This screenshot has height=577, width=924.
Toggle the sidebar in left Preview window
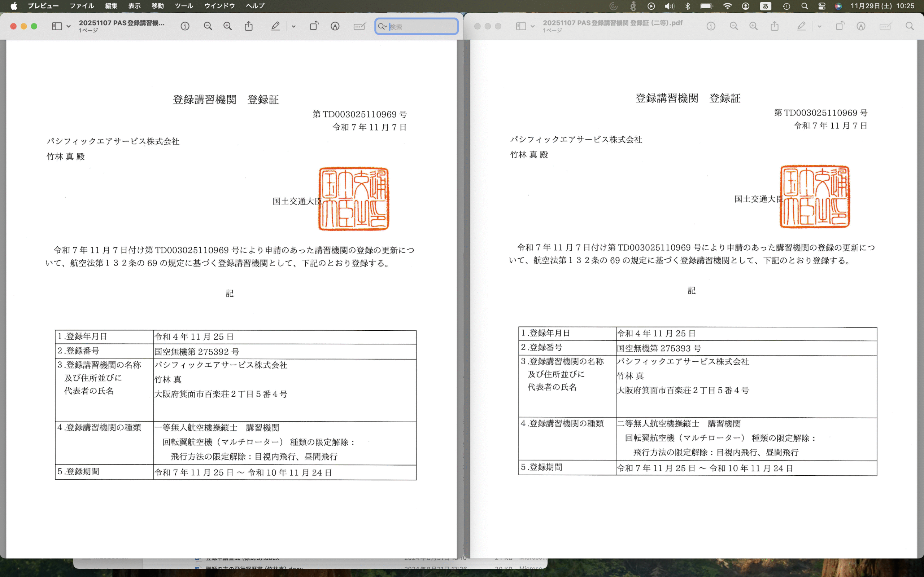pyautogui.click(x=57, y=26)
